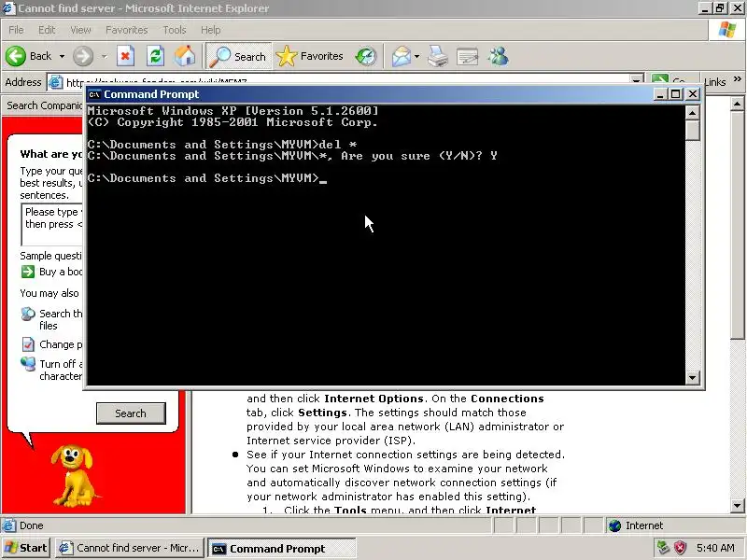747x560 pixels.
Task: Click the Change preferences icon
Action: (x=28, y=343)
